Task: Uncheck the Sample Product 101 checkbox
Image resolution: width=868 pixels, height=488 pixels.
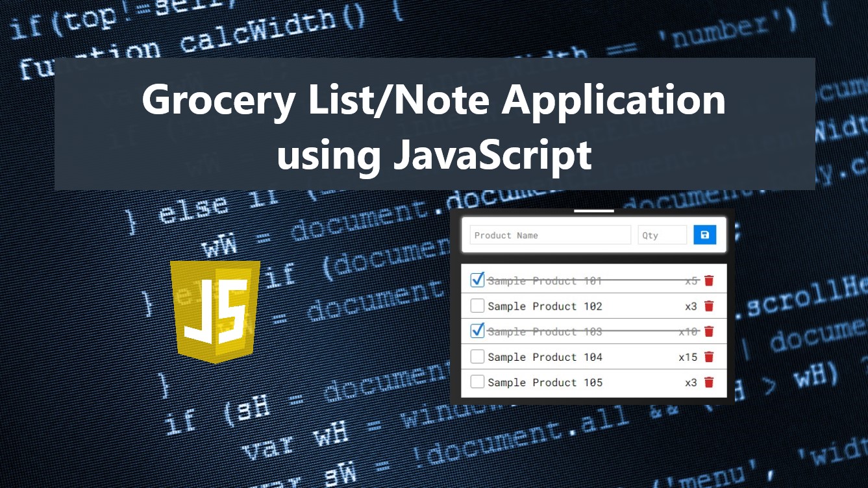Action: (x=477, y=279)
